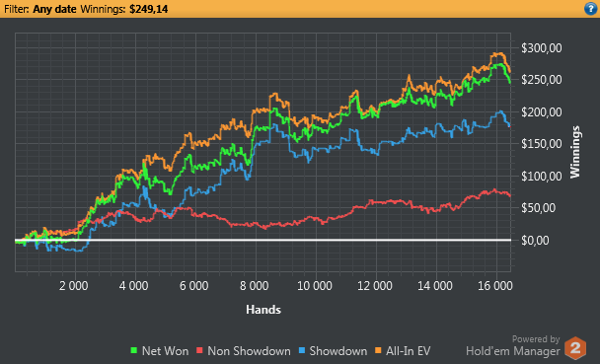The width and height of the screenshot is (600, 364).
Task: Toggle the All-In EV legend label
Action: (409, 351)
